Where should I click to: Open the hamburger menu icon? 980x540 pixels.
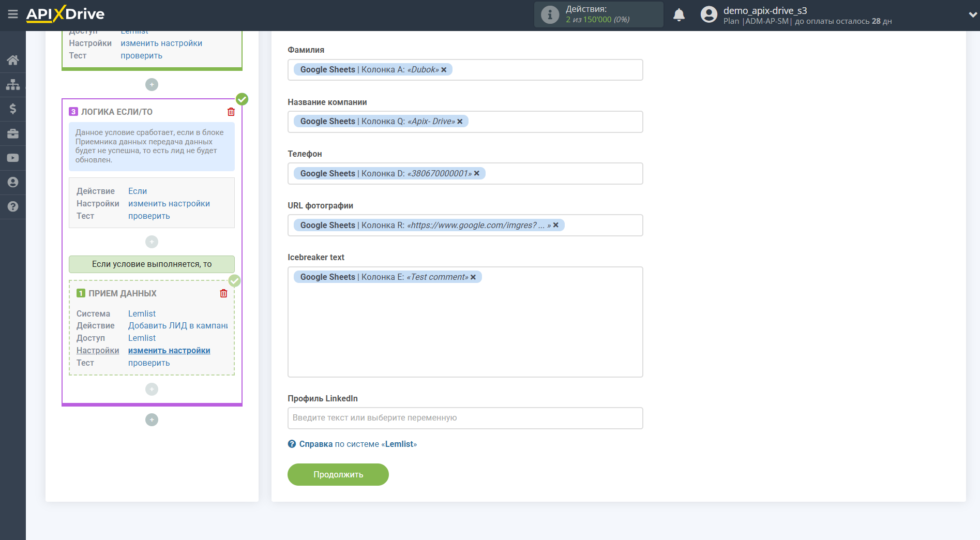tap(13, 14)
